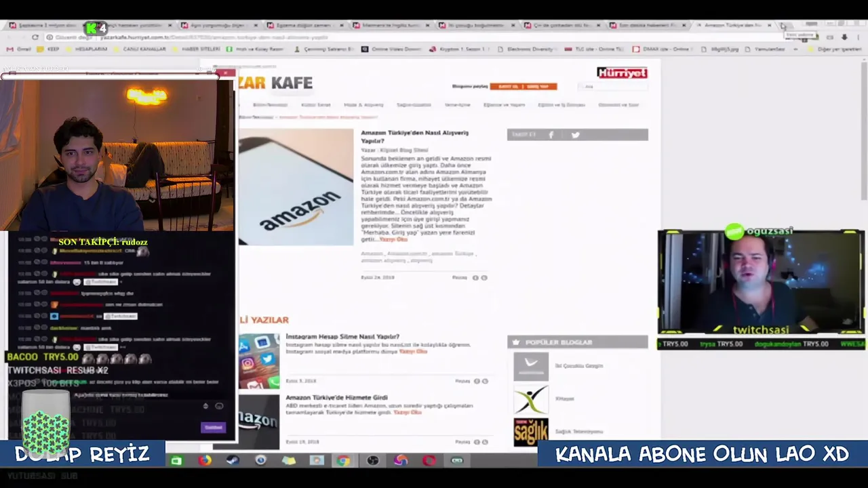The width and height of the screenshot is (868, 488).
Task: Reload the page with the browser refresh button
Action: [35, 37]
